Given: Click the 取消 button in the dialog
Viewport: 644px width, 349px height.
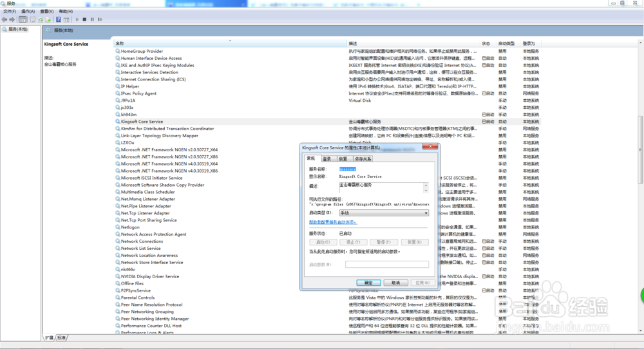Looking at the screenshot, I should click(395, 283).
